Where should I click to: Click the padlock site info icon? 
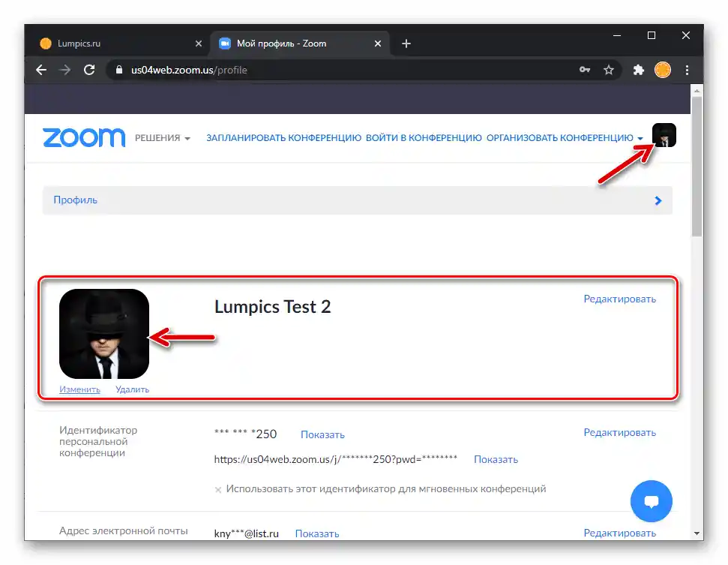tap(119, 71)
